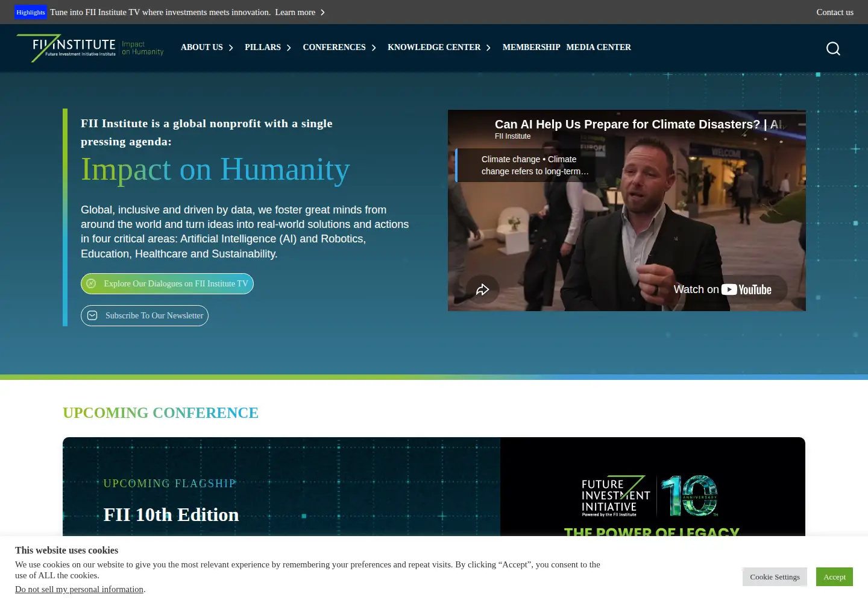Click the UPCOMING FLAGSHIP label
The width and height of the screenshot is (868, 603).
tap(169, 484)
